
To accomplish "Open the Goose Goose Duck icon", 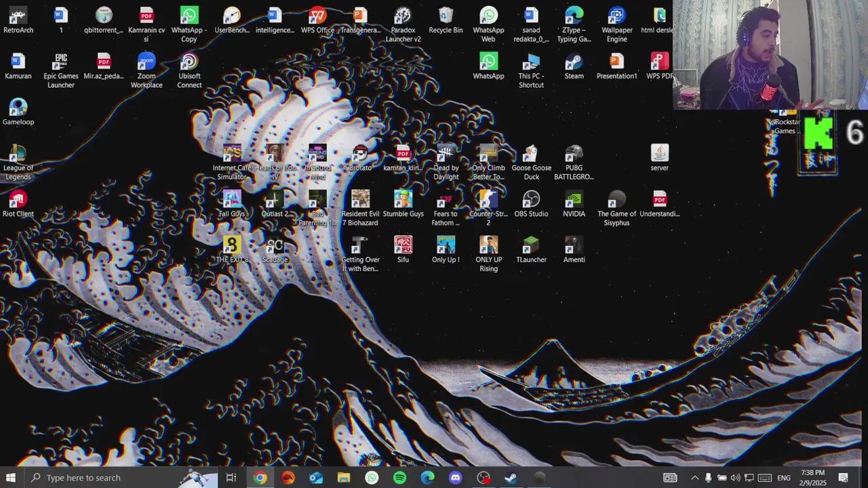I will click(531, 163).
